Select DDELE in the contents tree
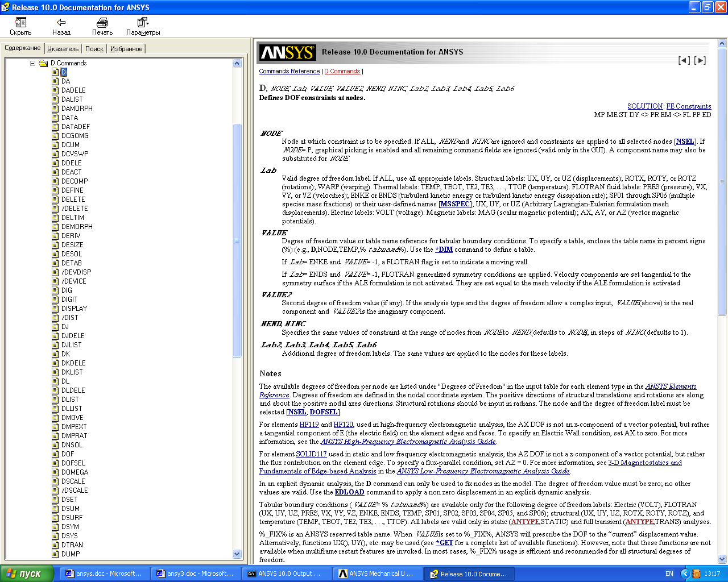 pos(72,163)
